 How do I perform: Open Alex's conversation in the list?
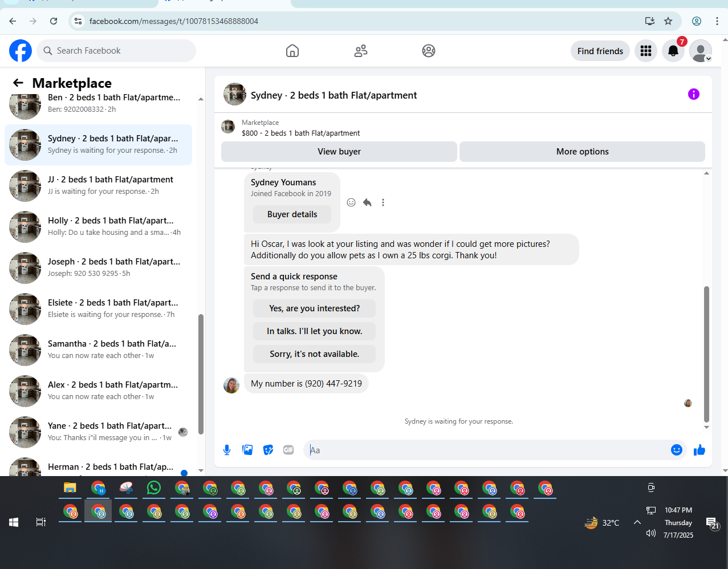click(x=98, y=391)
